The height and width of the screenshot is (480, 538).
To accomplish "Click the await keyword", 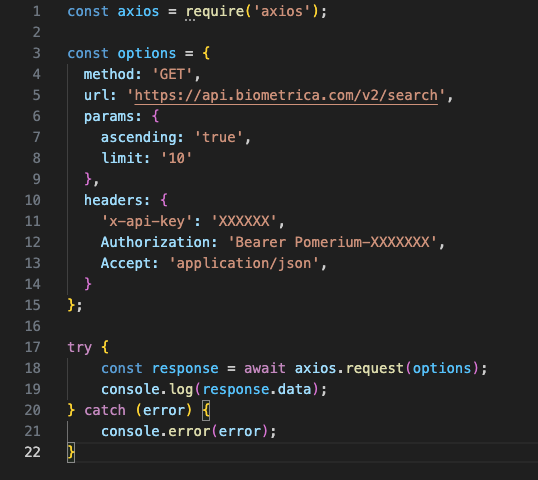I will click(x=265, y=368).
